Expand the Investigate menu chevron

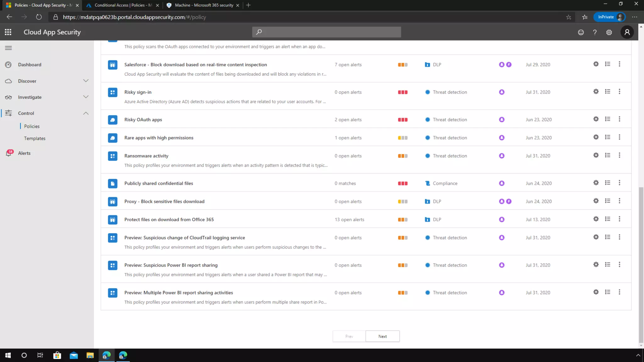click(86, 97)
